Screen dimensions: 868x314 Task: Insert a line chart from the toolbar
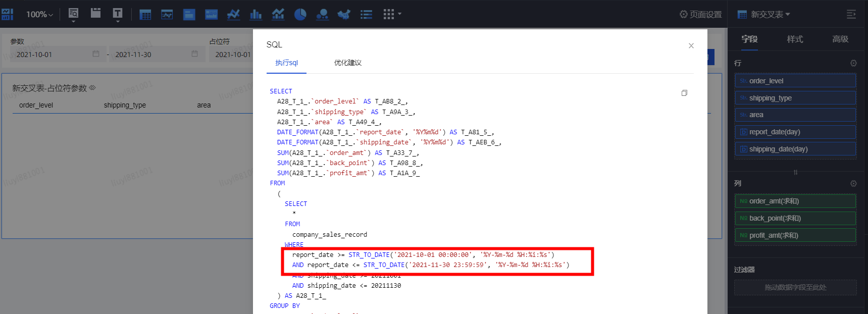coord(233,14)
